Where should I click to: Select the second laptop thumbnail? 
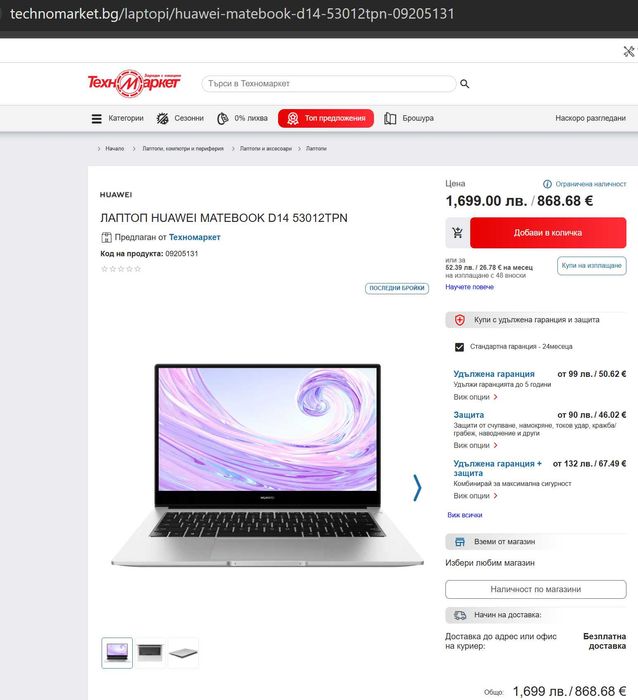pos(150,653)
